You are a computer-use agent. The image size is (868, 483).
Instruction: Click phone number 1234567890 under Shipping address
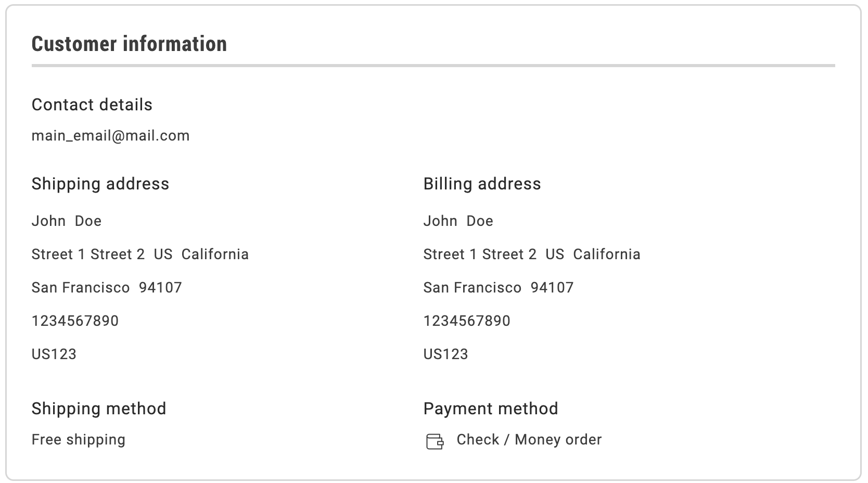click(x=75, y=321)
